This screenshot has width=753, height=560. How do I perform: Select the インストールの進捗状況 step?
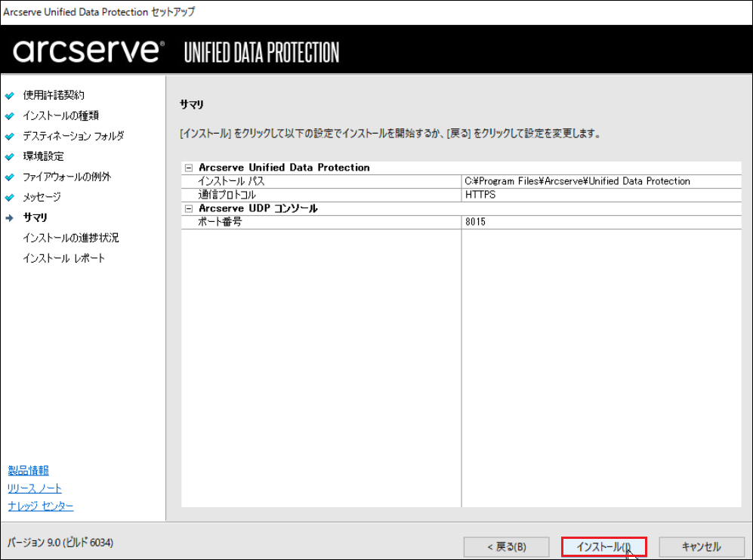pyautogui.click(x=70, y=238)
